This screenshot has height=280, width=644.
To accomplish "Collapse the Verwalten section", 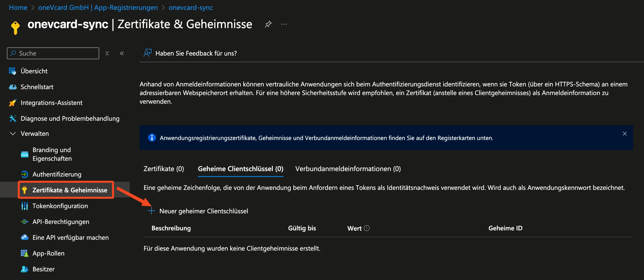I will (13, 133).
